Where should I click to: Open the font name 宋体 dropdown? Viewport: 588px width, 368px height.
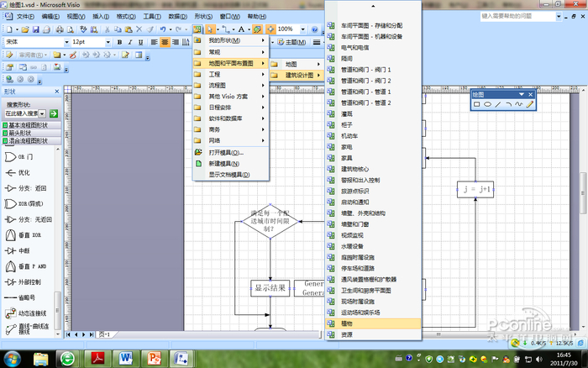[66, 42]
